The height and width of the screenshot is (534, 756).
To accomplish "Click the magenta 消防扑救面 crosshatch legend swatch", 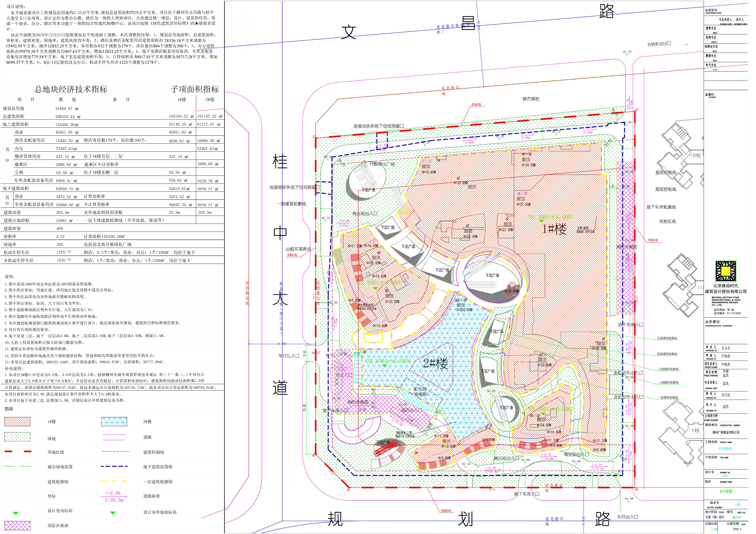I will click(17, 525).
